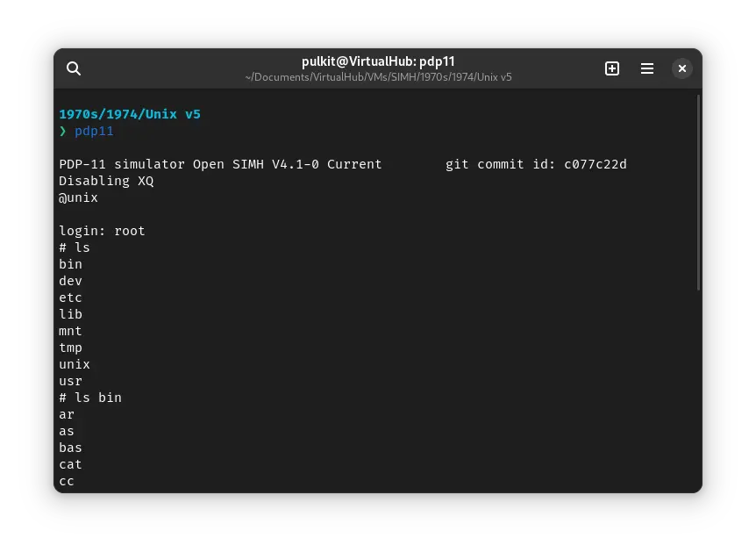This screenshot has width=756, height=552.
Task: Click the green prompt arrow
Action: pos(62,131)
